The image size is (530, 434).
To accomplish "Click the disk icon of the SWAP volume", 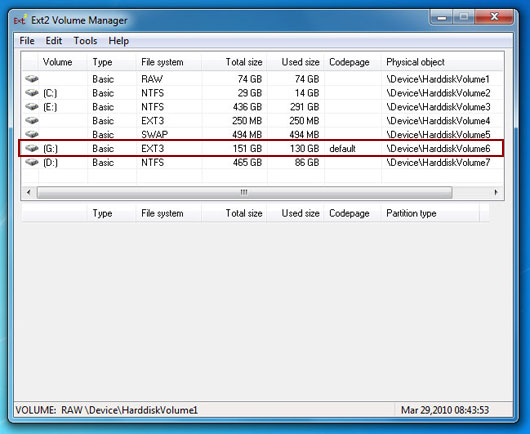I will [x=32, y=134].
